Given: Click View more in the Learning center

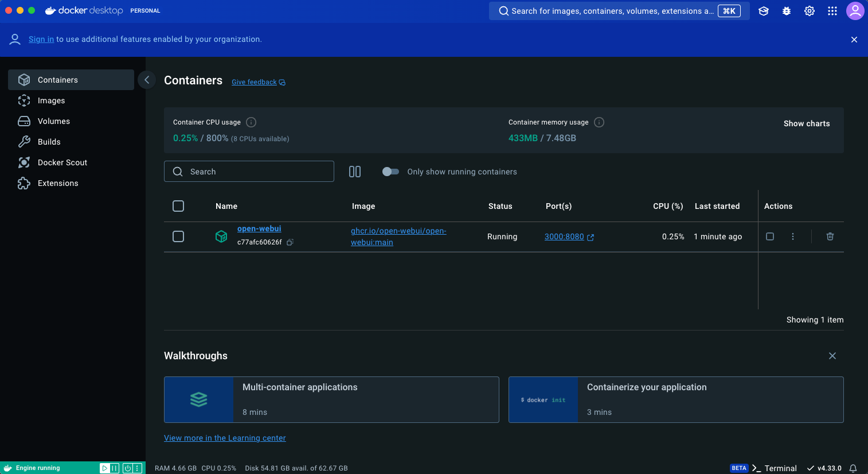Looking at the screenshot, I should pos(225,438).
